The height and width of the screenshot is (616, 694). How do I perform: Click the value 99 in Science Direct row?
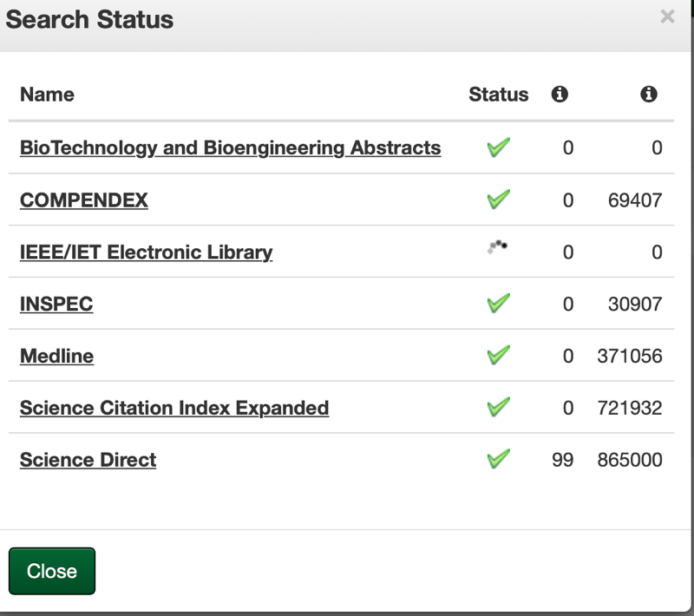[562, 460]
